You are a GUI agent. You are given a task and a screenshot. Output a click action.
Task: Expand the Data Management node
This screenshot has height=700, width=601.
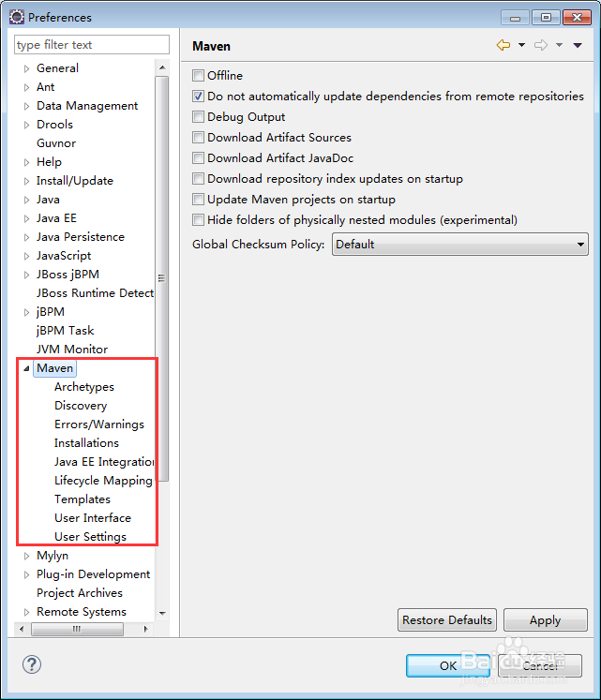27,106
